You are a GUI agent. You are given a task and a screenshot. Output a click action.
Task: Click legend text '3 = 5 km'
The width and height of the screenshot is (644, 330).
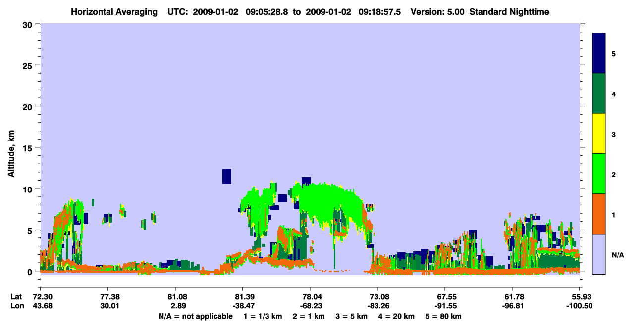pos(352,316)
